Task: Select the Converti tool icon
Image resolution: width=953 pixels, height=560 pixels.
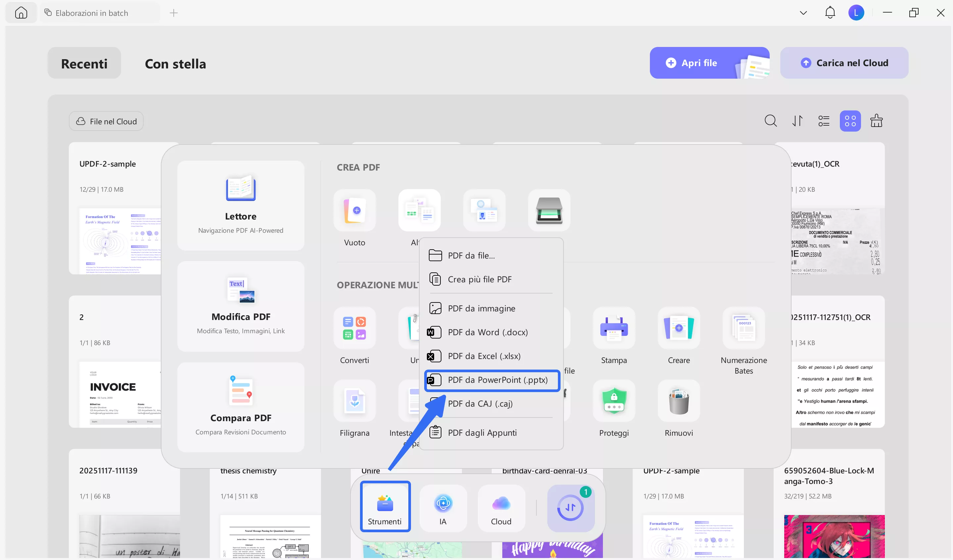Action: (x=354, y=328)
